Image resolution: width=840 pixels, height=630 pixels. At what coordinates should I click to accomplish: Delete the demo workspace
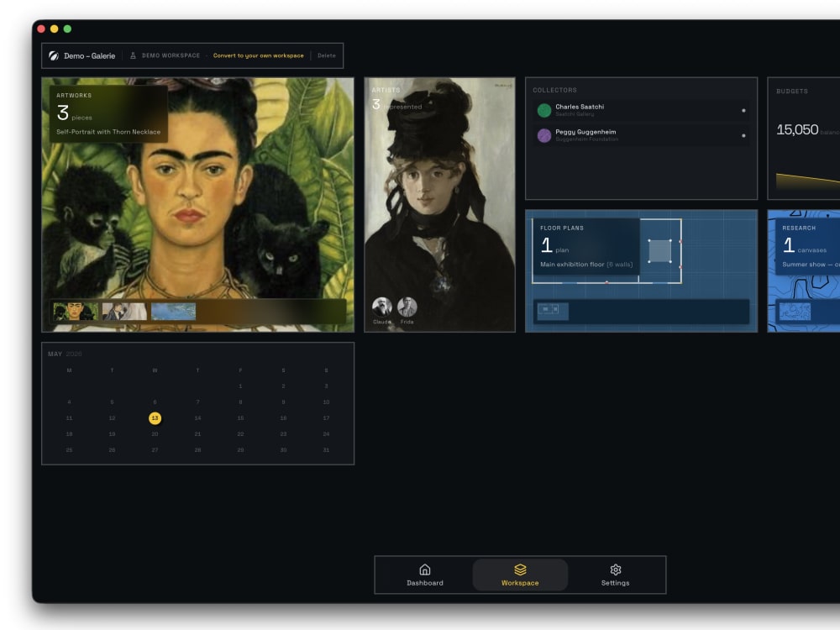pyautogui.click(x=326, y=55)
